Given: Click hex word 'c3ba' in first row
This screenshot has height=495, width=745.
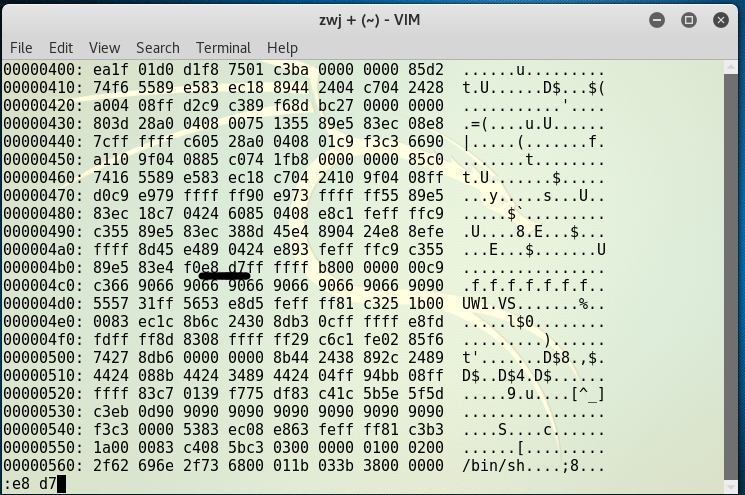Looking at the screenshot, I should (x=291, y=69).
